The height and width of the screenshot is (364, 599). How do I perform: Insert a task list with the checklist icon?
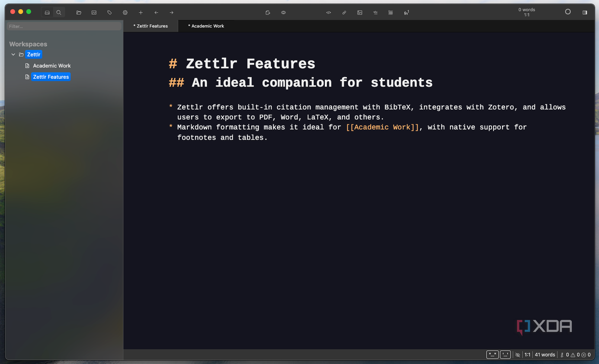coord(375,13)
